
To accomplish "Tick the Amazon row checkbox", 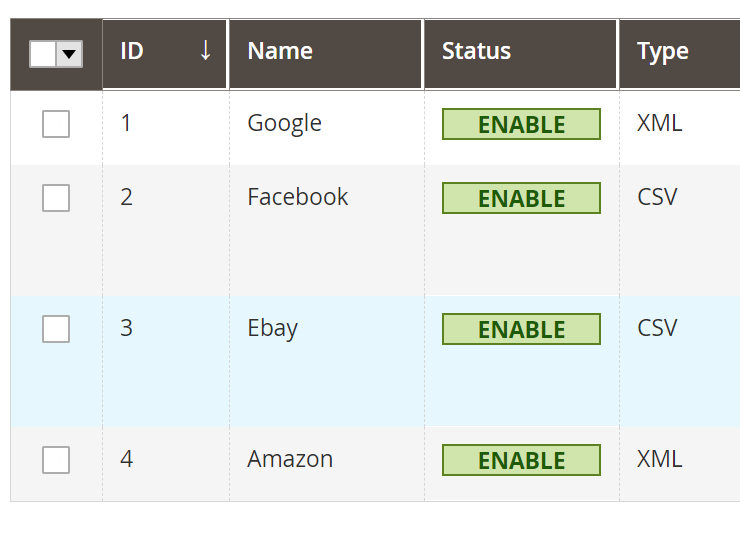I will 56,460.
